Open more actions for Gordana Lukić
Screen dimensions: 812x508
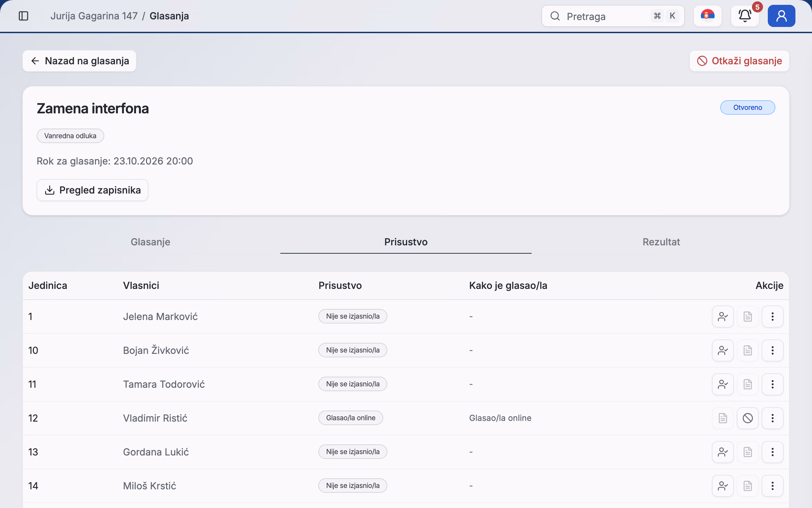pyautogui.click(x=772, y=452)
